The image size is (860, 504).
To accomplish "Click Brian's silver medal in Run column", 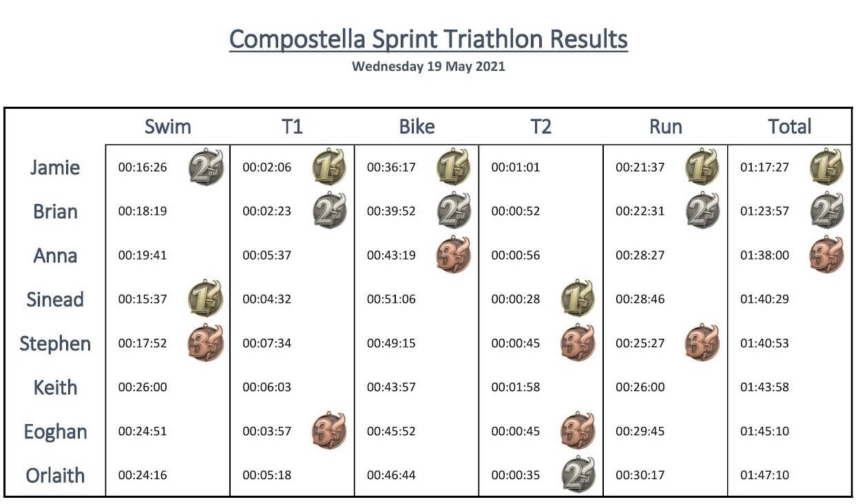I will click(x=702, y=211).
